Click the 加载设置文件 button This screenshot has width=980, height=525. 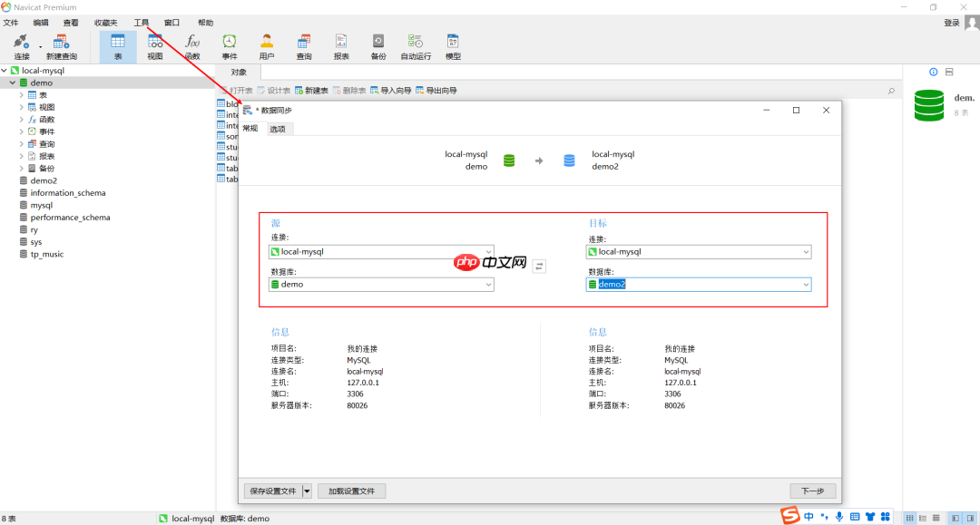[x=351, y=491]
